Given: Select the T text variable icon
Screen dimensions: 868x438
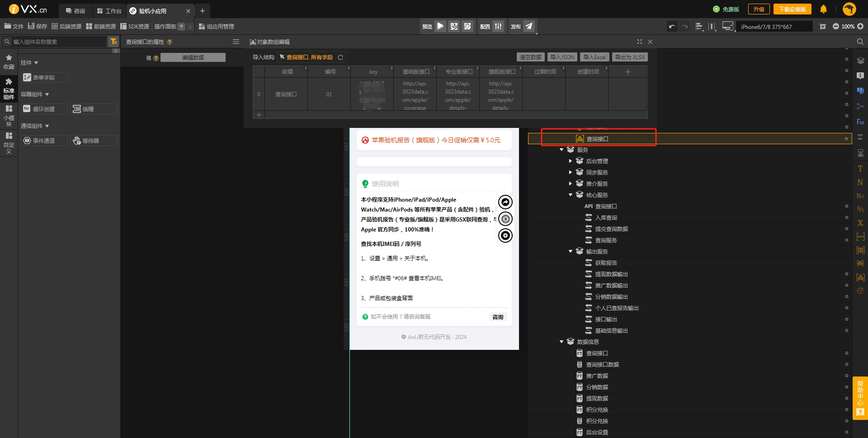Looking at the screenshot, I should pos(860,169).
